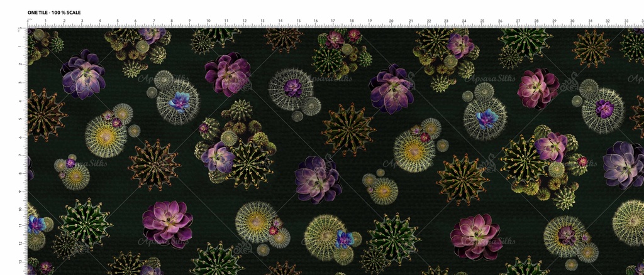
Task: Click the 20 mark on the top ruler
Action: tap(391, 22)
